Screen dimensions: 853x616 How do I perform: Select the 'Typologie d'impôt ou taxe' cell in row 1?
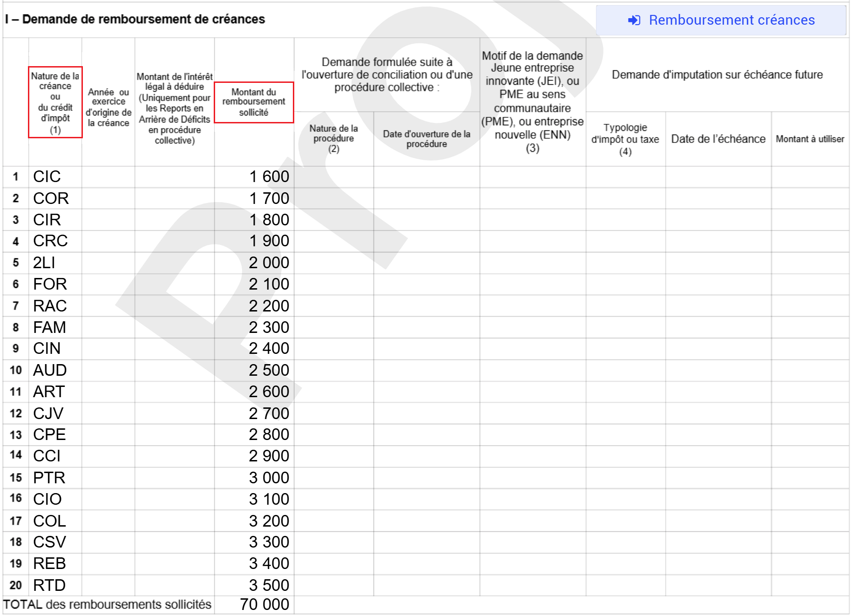pos(625,177)
